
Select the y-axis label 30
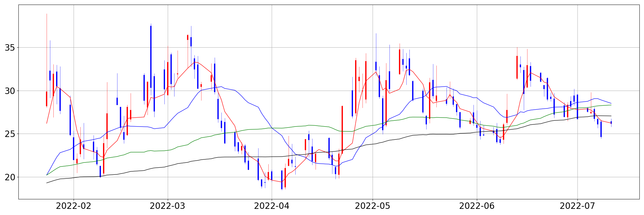click(x=10, y=91)
